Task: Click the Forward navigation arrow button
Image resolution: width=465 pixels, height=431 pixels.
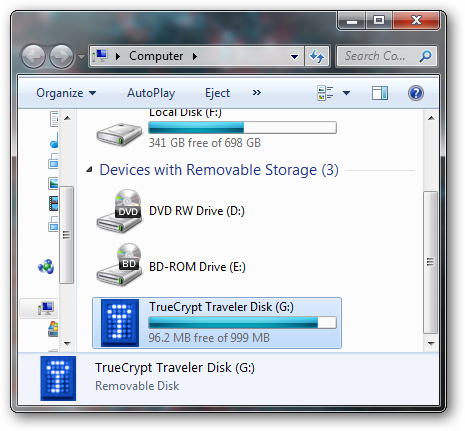Action: pos(61,56)
